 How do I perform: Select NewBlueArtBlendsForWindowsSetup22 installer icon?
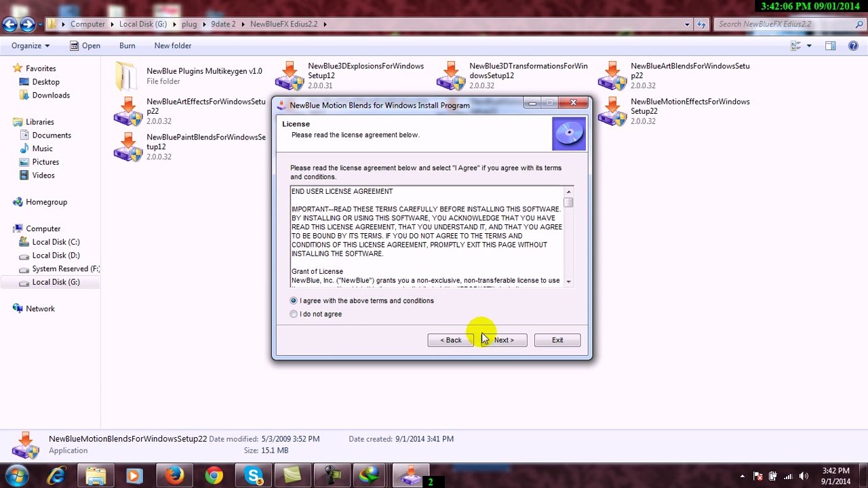pos(612,75)
